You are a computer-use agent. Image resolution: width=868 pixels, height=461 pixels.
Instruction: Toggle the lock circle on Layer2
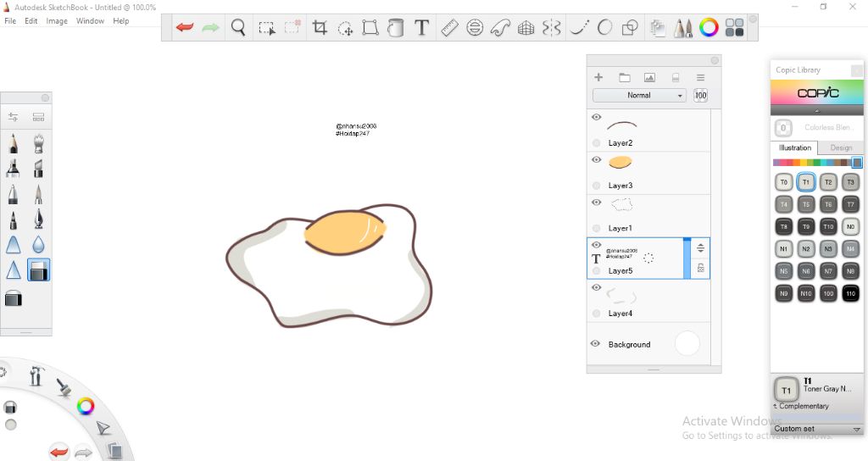(x=596, y=142)
